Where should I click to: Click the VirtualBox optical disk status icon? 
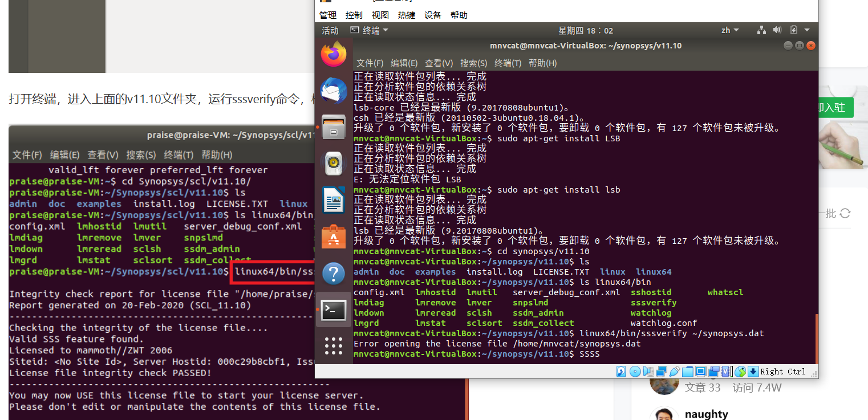click(x=635, y=372)
